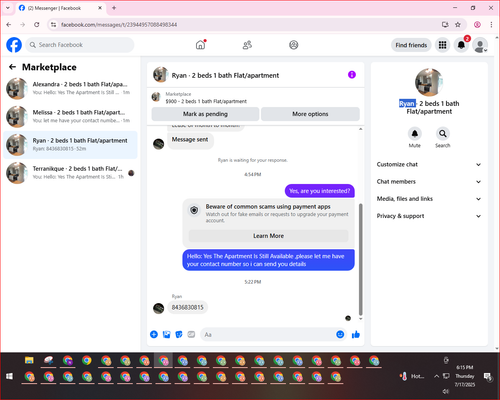This screenshot has height=400, width=500.
Task: Search in conversation magnifier icon
Action: [443, 134]
